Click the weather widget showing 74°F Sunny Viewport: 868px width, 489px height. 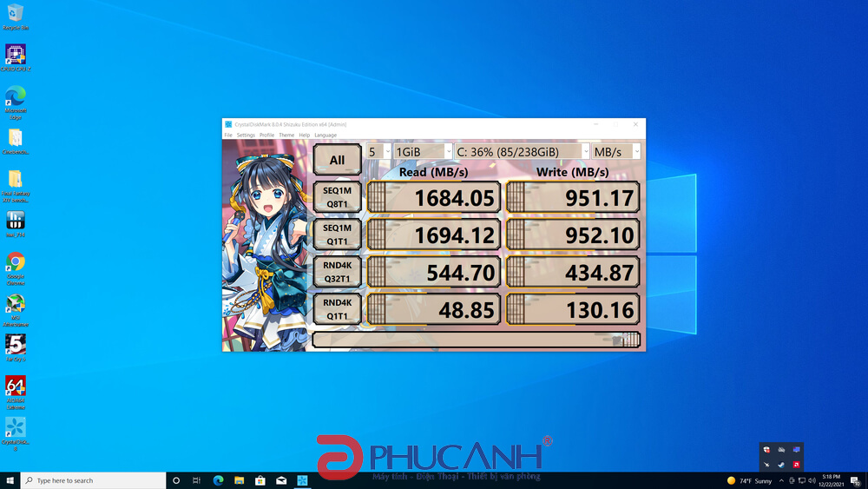click(750, 480)
